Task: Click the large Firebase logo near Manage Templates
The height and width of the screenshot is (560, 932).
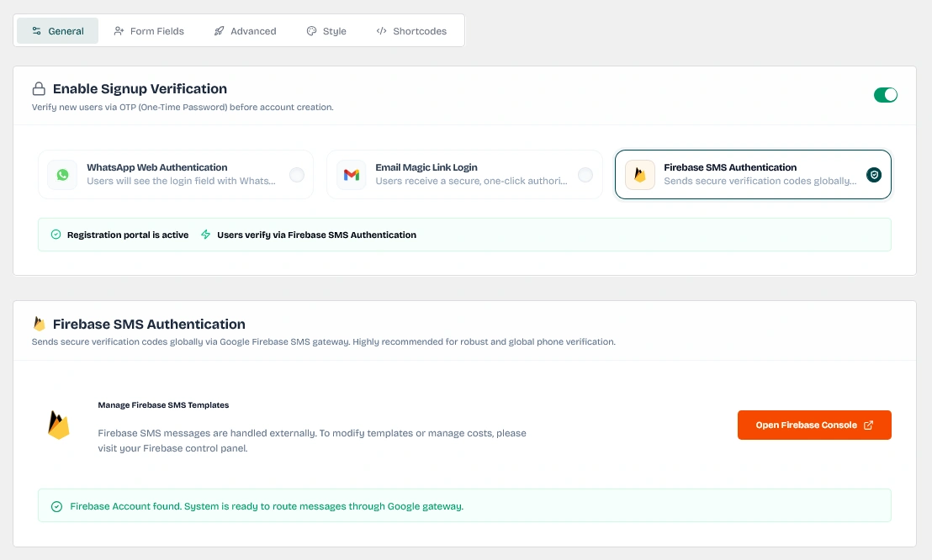Action: (x=58, y=425)
